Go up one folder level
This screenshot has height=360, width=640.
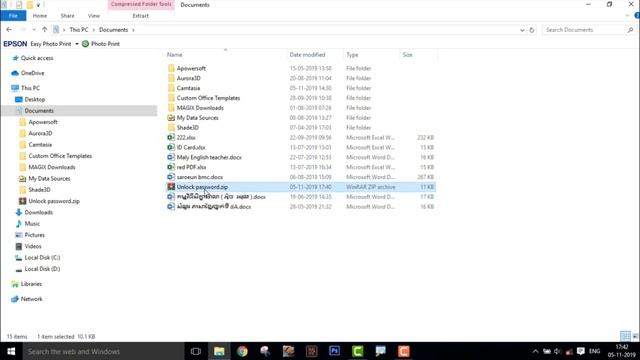(44, 30)
